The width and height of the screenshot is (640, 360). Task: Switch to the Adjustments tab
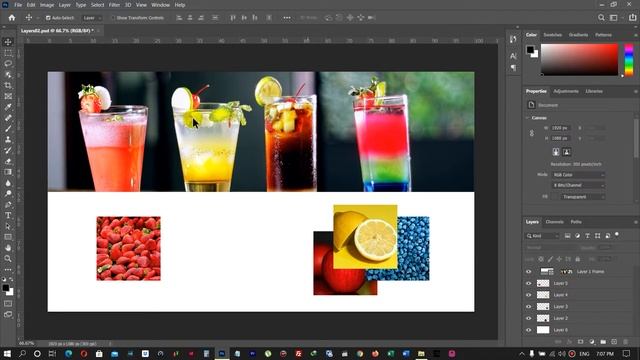pos(566,91)
